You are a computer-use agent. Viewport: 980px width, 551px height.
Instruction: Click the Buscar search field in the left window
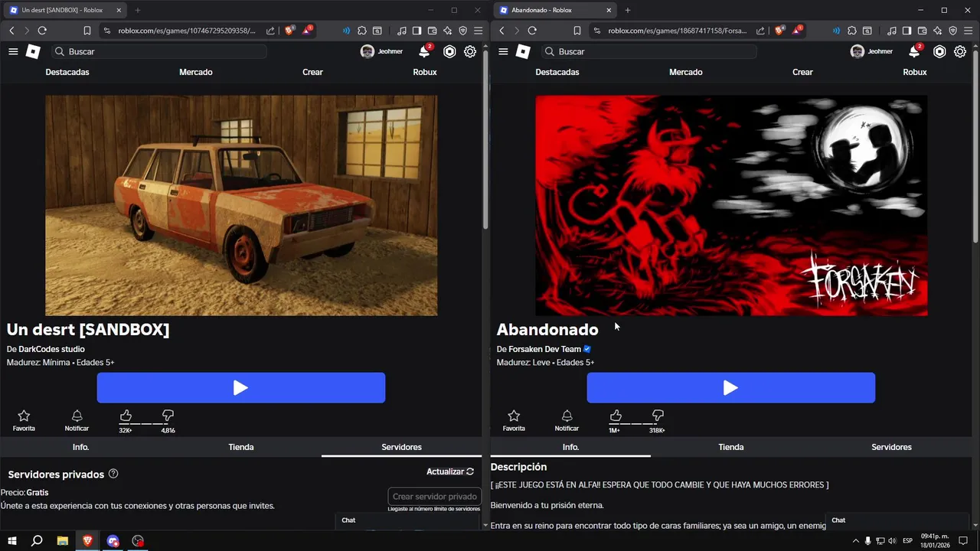[x=159, y=51]
